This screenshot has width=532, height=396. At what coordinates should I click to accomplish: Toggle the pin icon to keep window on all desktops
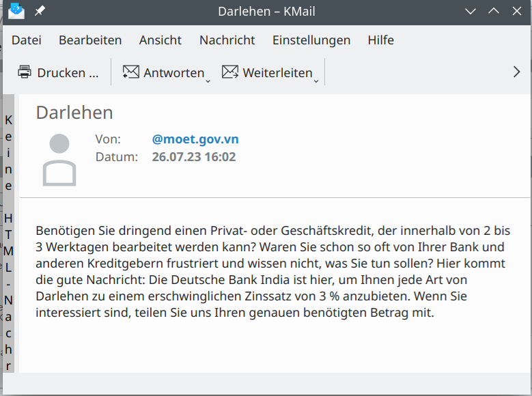pos(40,12)
